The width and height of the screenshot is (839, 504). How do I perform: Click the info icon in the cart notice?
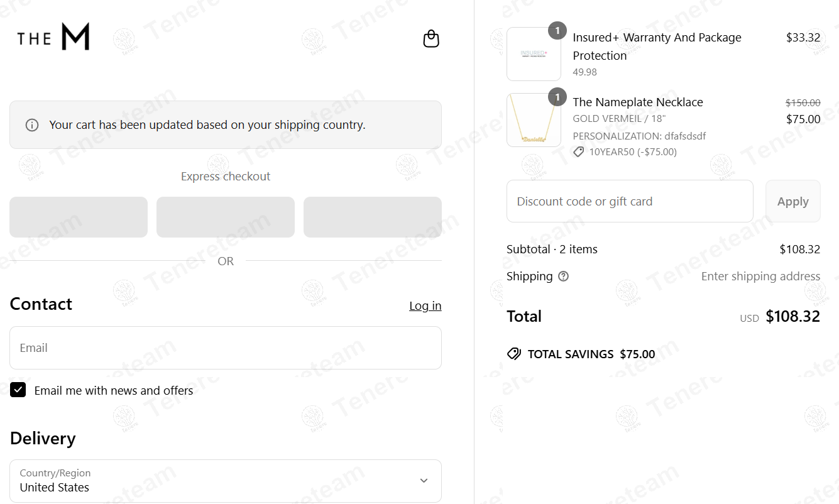(32, 125)
